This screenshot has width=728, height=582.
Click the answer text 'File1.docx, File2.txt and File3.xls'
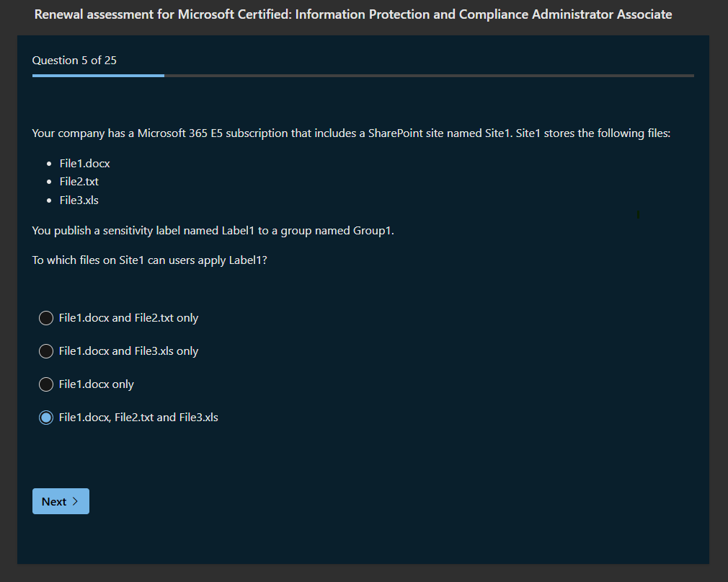tap(138, 418)
